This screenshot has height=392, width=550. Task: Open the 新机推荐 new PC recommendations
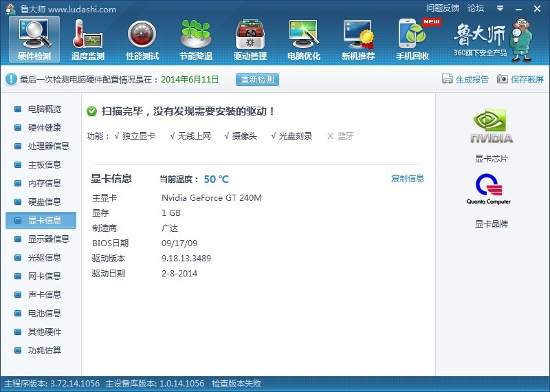click(x=358, y=40)
